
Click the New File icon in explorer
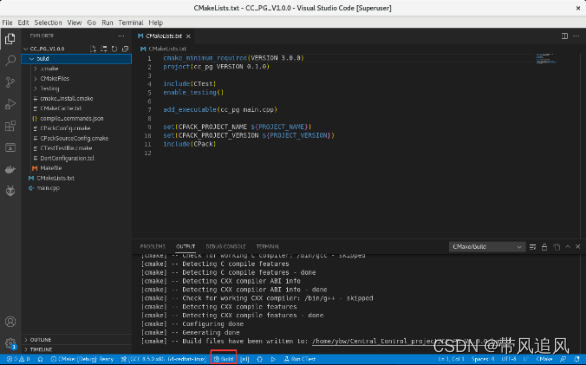(93, 49)
